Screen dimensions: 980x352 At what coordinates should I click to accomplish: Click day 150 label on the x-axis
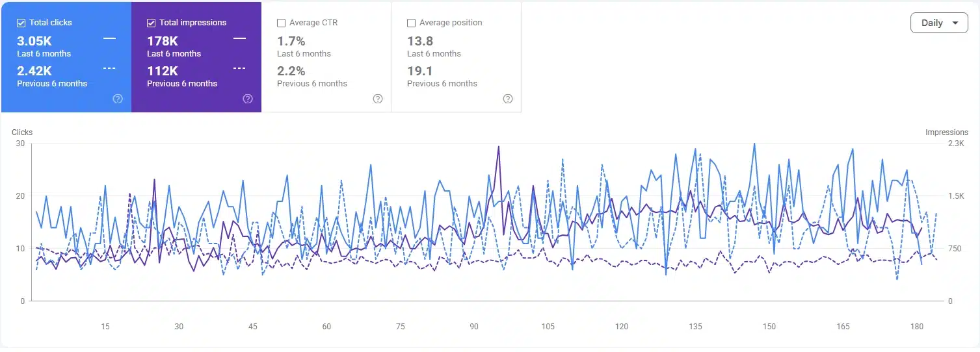[769, 327]
